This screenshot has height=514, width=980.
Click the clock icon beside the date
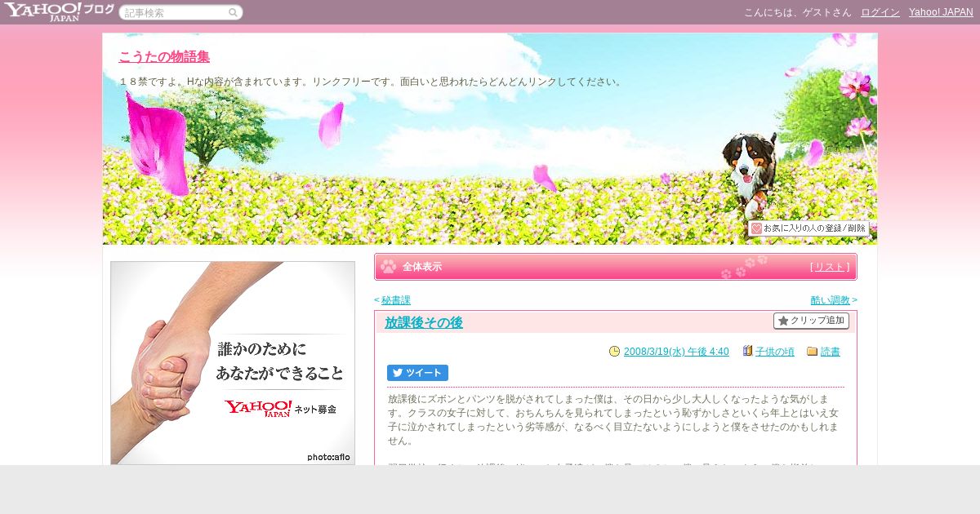[x=615, y=352]
